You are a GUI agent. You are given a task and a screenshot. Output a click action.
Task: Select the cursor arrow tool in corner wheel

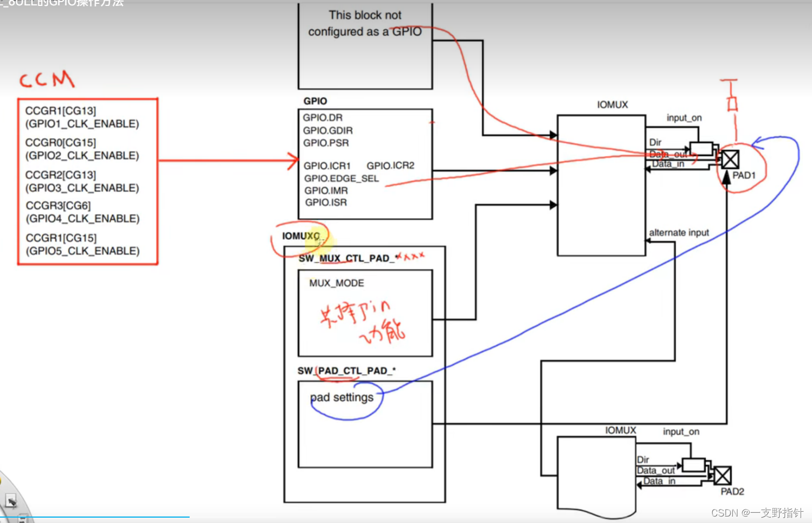(12, 499)
